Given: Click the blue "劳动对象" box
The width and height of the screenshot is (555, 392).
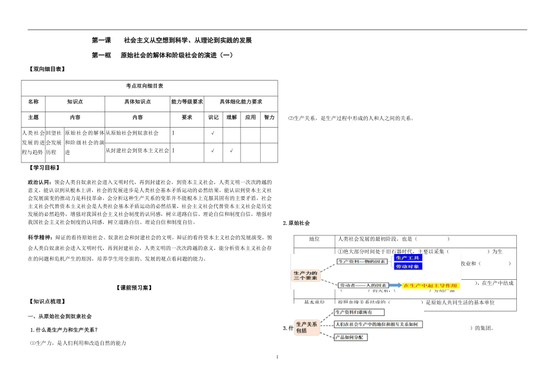Looking at the screenshot, I should [x=408, y=266].
